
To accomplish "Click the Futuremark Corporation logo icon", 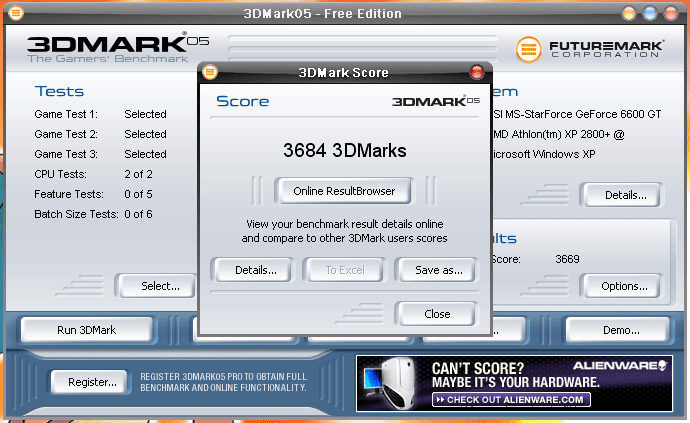I will [528, 49].
